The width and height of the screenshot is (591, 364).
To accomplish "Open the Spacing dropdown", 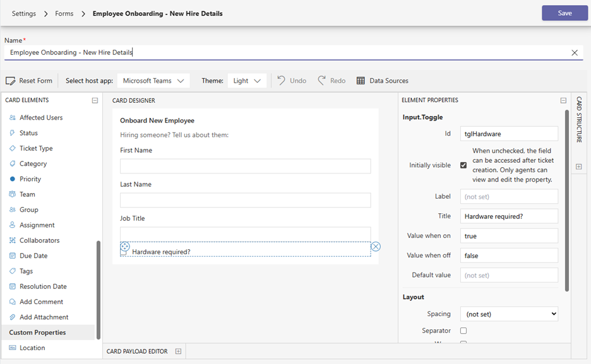I will pyautogui.click(x=509, y=314).
